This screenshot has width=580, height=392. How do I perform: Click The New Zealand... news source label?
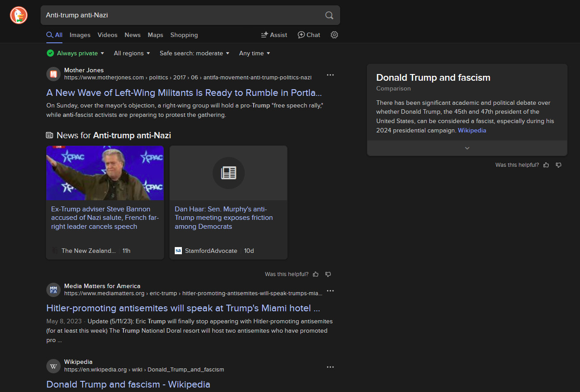[x=88, y=251]
